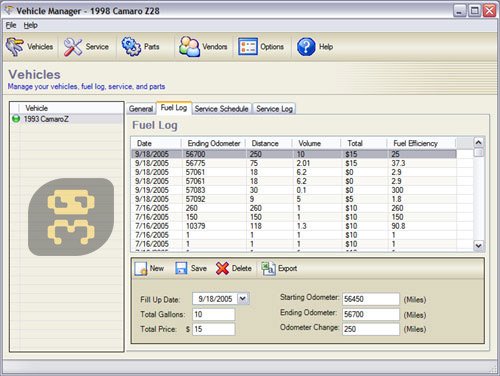500x376 pixels.
Task: Click the Export spreadsheet icon
Action: point(268,268)
